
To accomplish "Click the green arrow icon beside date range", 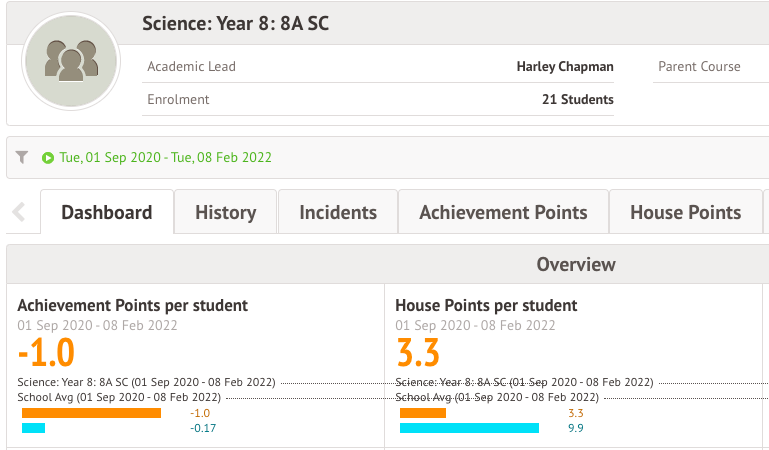I will pos(47,158).
